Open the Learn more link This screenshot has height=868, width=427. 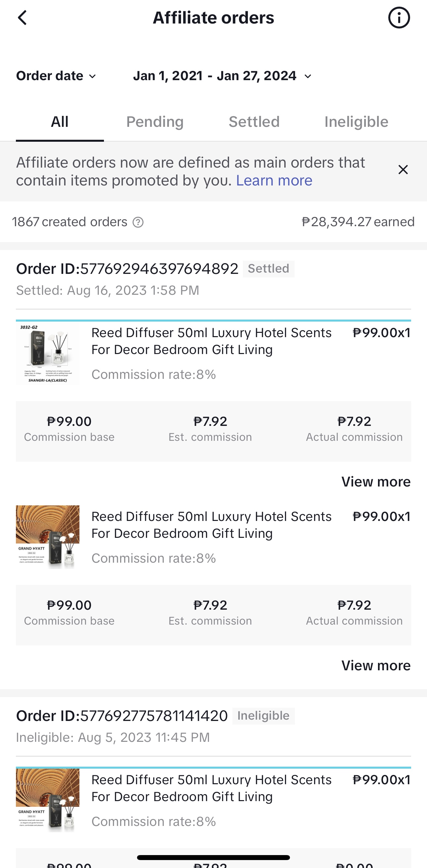274,180
